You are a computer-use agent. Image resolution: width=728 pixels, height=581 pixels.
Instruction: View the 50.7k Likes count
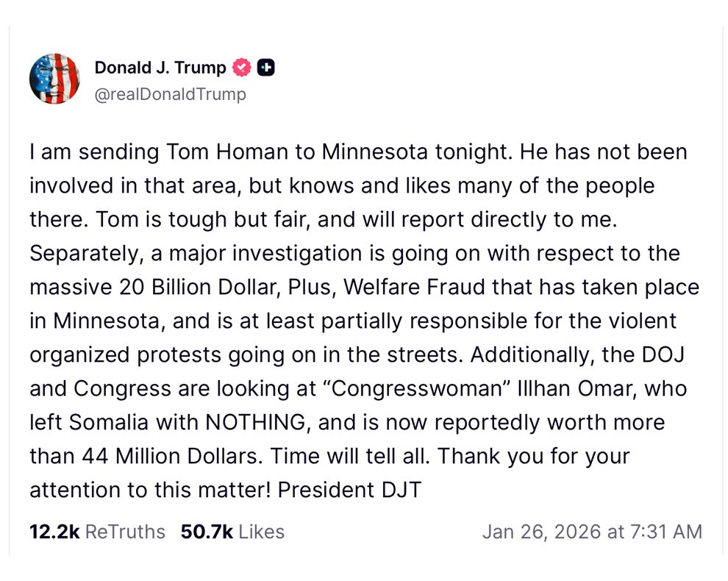click(x=207, y=532)
